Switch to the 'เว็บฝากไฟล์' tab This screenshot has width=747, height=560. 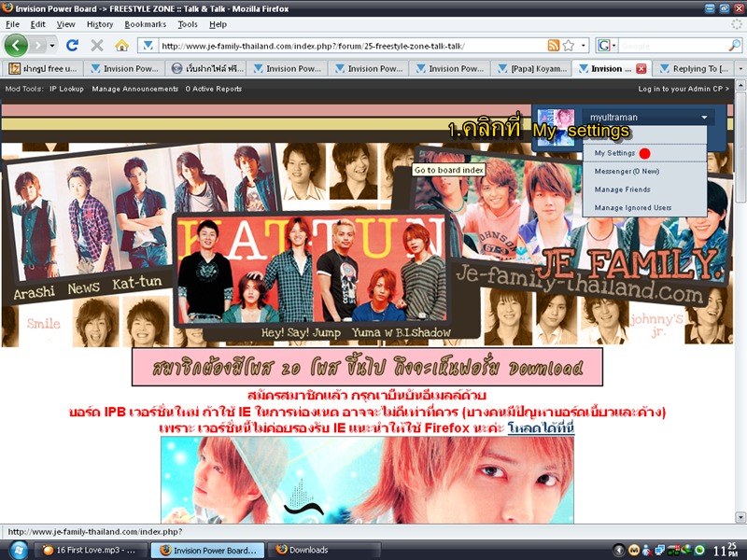click(x=206, y=68)
